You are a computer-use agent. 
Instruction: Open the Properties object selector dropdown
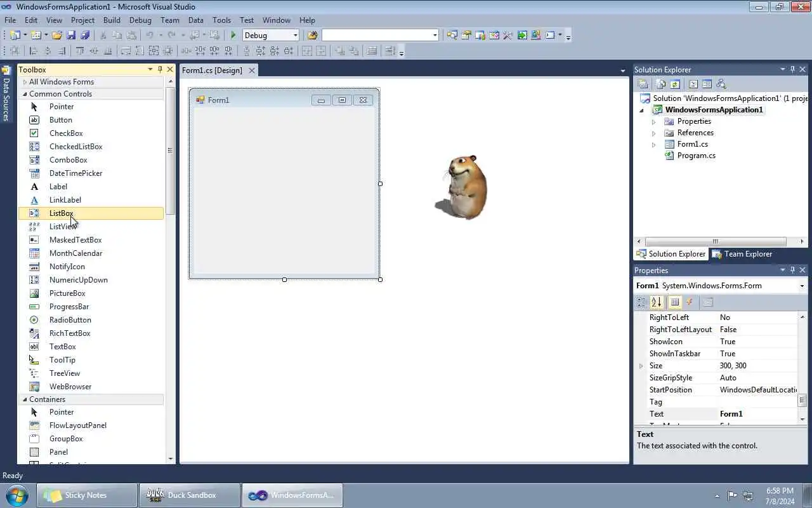[x=802, y=286]
